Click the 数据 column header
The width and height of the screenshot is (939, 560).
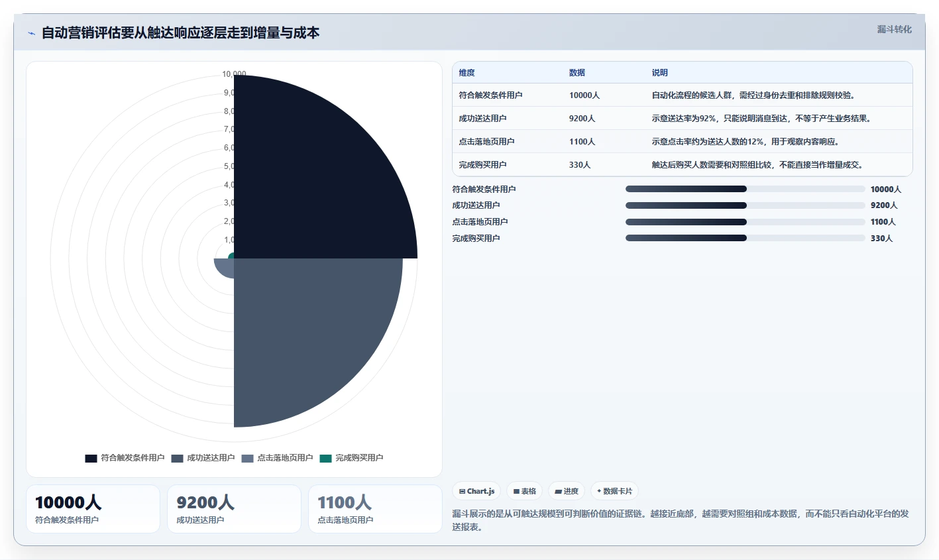(x=577, y=73)
